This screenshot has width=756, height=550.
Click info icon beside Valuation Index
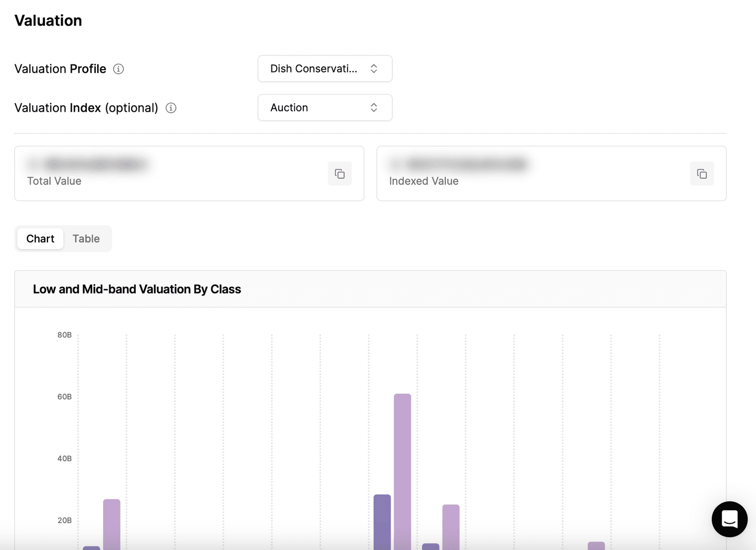[171, 108]
